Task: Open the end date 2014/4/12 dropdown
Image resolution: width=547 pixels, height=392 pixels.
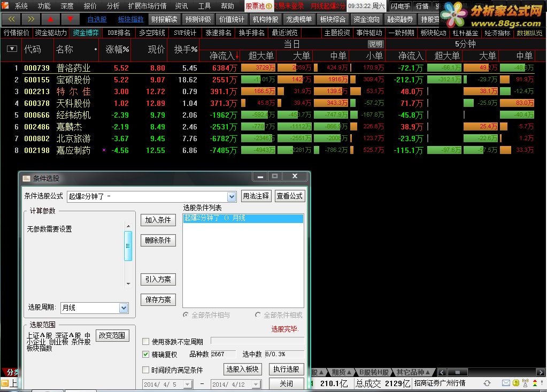Action: coord(257,385)
